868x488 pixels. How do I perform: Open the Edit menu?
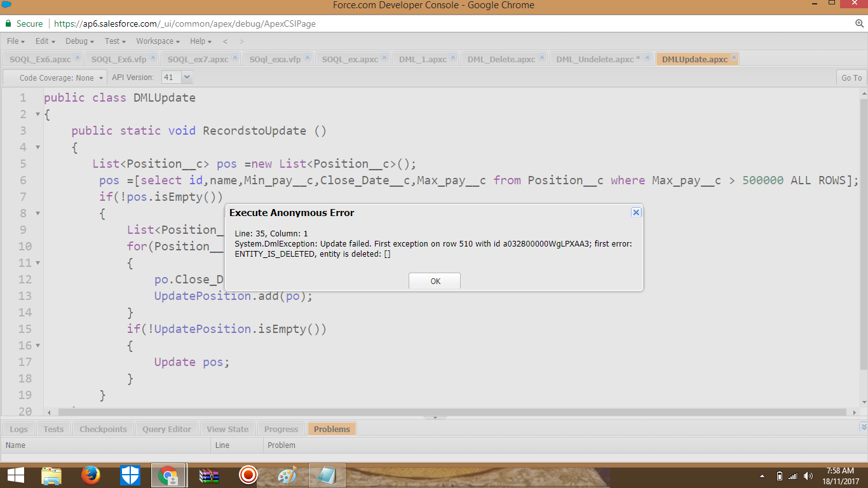coord(45,41)
